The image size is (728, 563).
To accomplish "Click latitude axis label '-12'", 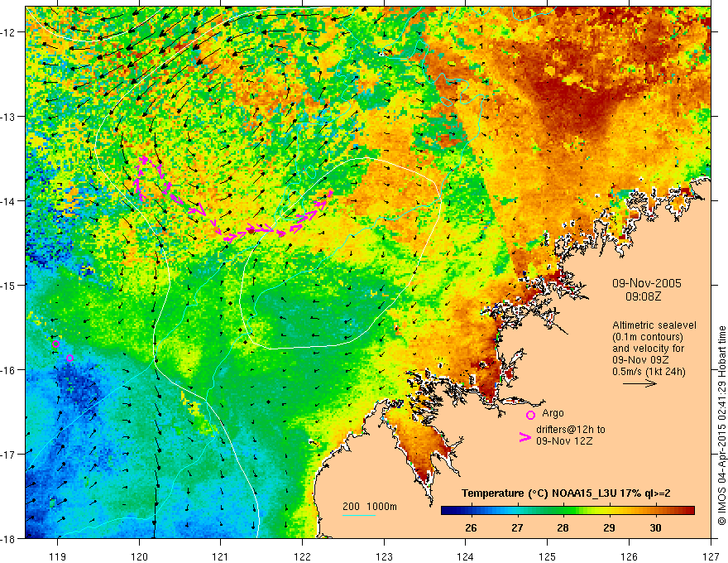I will pyautogui.click(x=8, y=32).
